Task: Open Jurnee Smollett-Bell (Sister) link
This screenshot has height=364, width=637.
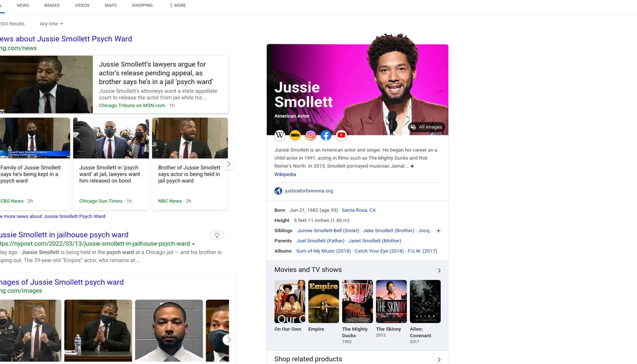Action: click(x=328, y=231)
